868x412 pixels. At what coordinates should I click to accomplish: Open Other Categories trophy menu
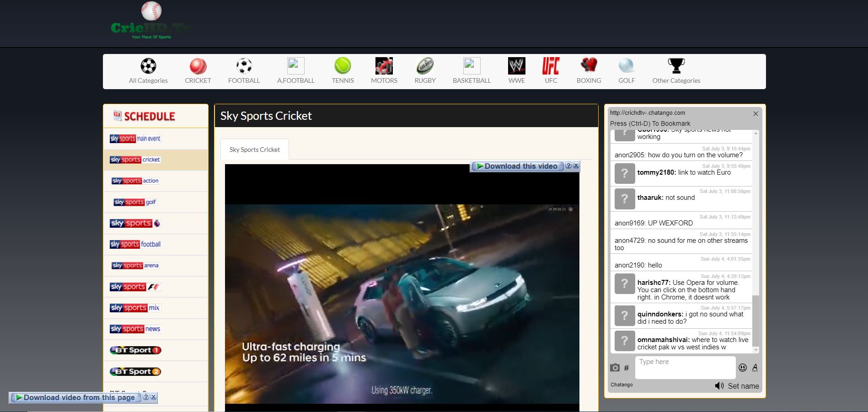[x=676, y=67]
